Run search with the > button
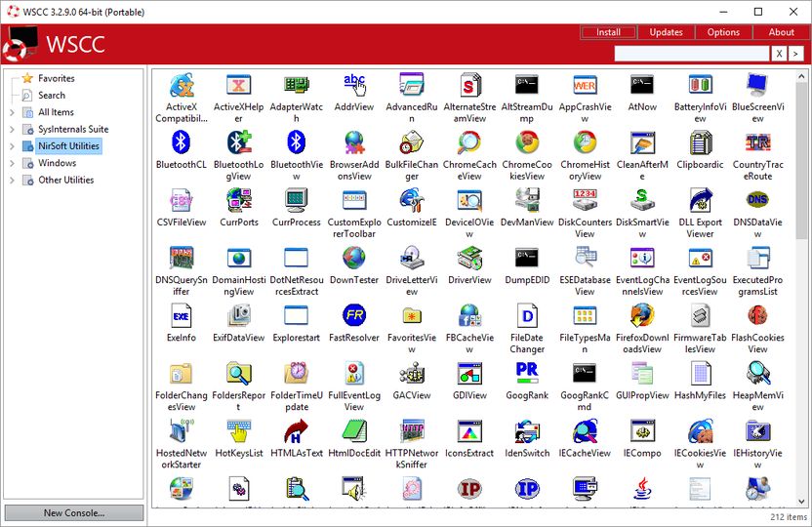Image resolution: width=812 pixels, height=527 pixels. [x=796, y=54]
